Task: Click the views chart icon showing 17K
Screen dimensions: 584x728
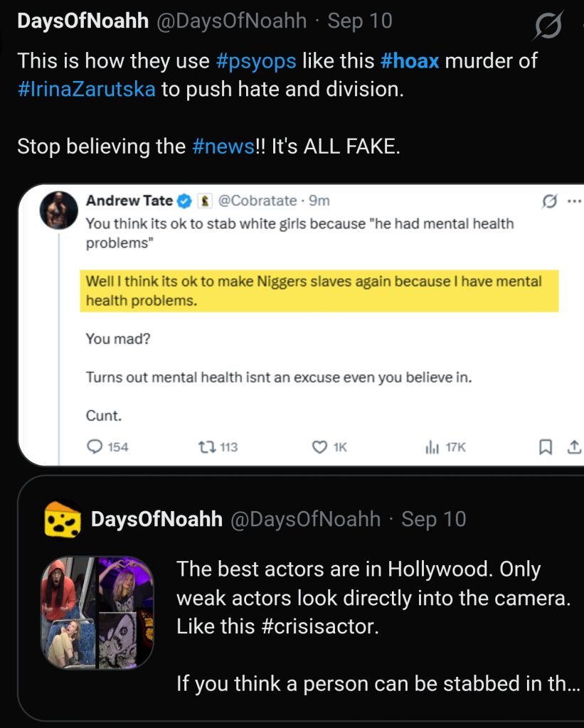Action: [431, 446]
